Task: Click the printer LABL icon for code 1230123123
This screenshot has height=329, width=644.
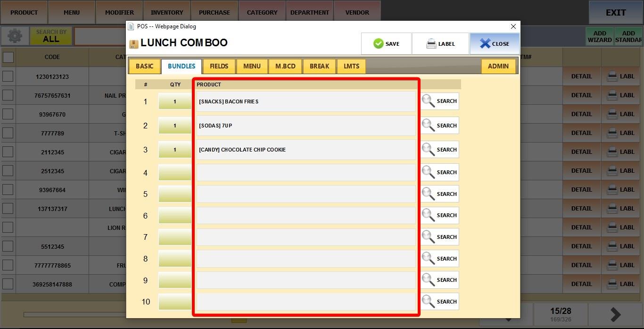Action: [612, 76]
